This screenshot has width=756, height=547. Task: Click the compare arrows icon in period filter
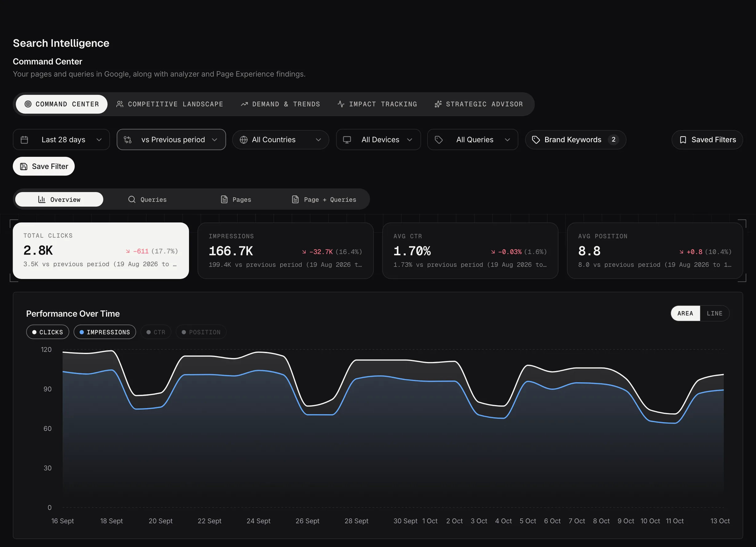(x=128, y=140)
